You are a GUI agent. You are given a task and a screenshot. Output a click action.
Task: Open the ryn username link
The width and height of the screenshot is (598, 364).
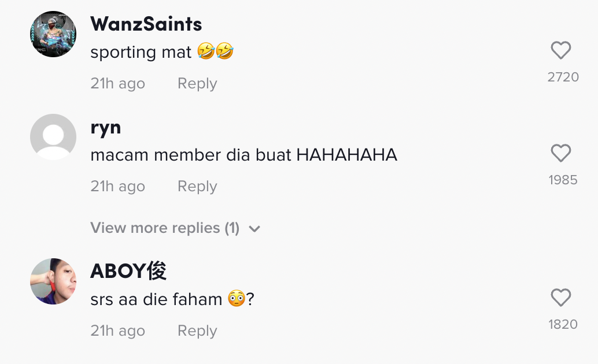(106, 127)
